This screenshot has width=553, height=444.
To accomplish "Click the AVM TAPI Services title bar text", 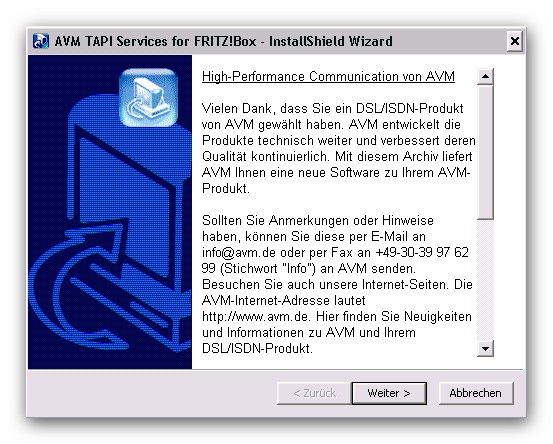I will pos(223,41).
